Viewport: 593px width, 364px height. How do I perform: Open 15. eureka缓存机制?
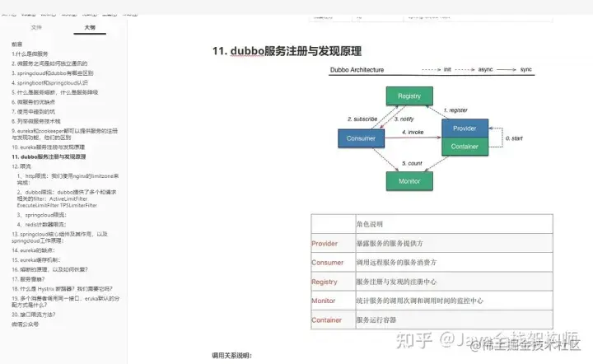[36, 259]
